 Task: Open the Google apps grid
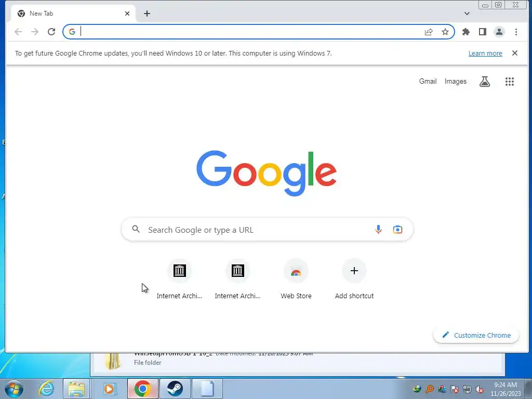[x=509, y=82]
